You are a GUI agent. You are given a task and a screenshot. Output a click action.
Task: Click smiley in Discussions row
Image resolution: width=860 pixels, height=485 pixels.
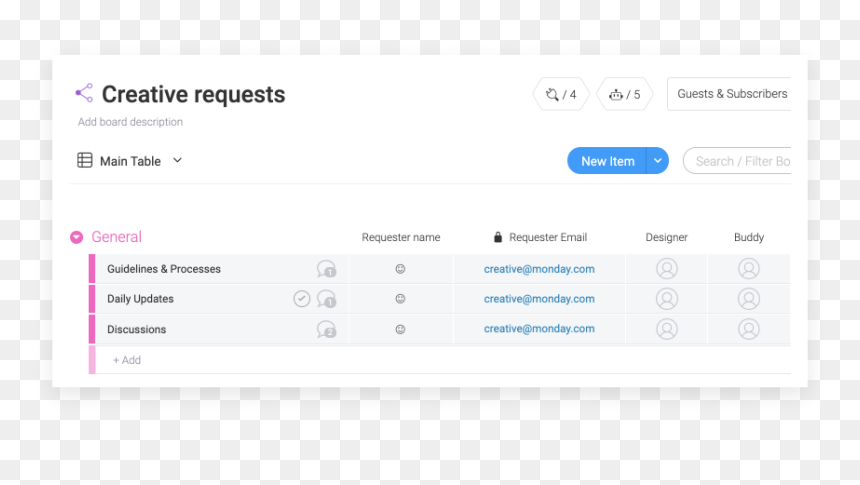coord(400,329)
